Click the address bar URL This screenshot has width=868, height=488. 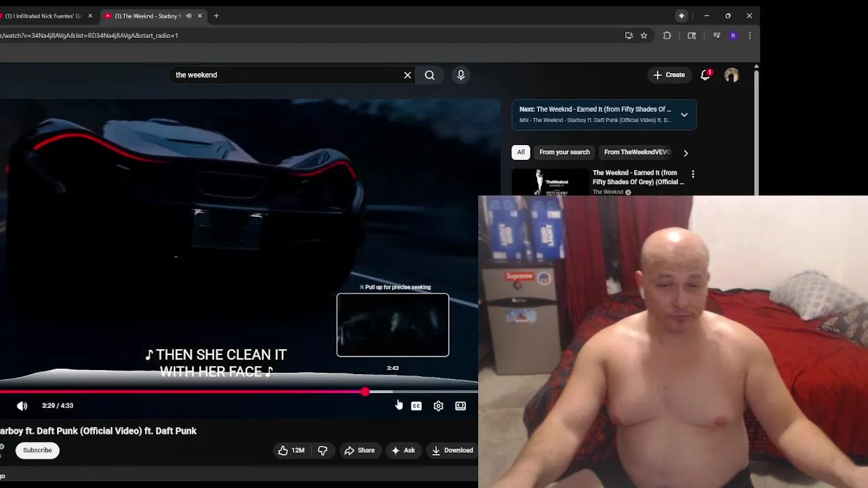pos(90,36)
